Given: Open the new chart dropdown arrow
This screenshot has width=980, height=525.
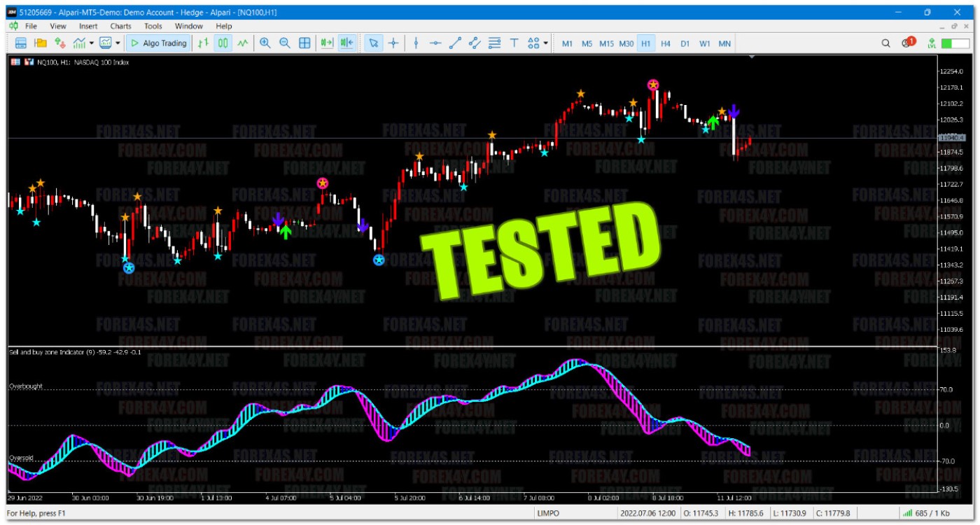Looking at the screenshot, I should click(92, 42).
